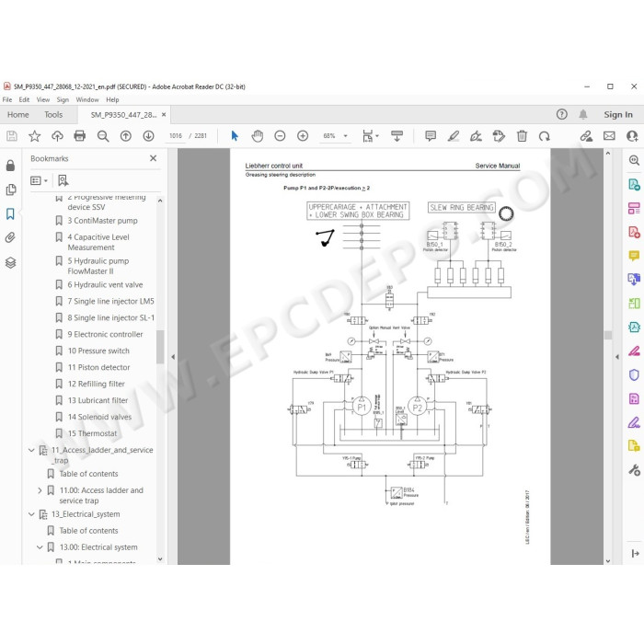
Task: Switch to the Tools tab
Action: tap(53, 115)
